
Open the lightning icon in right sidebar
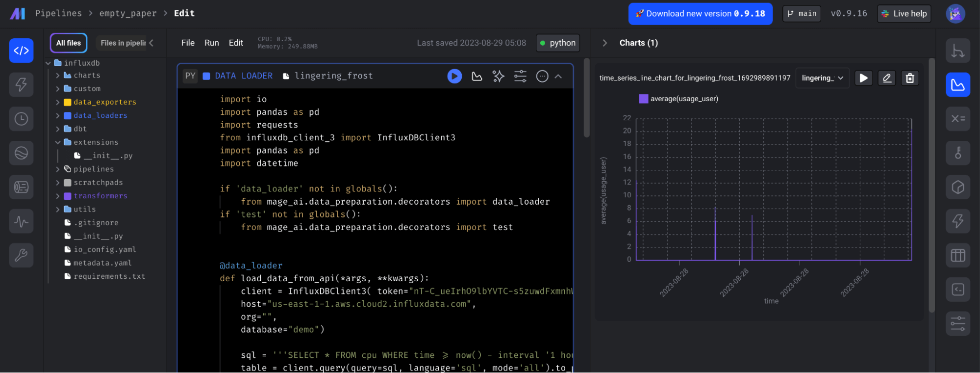958,221
